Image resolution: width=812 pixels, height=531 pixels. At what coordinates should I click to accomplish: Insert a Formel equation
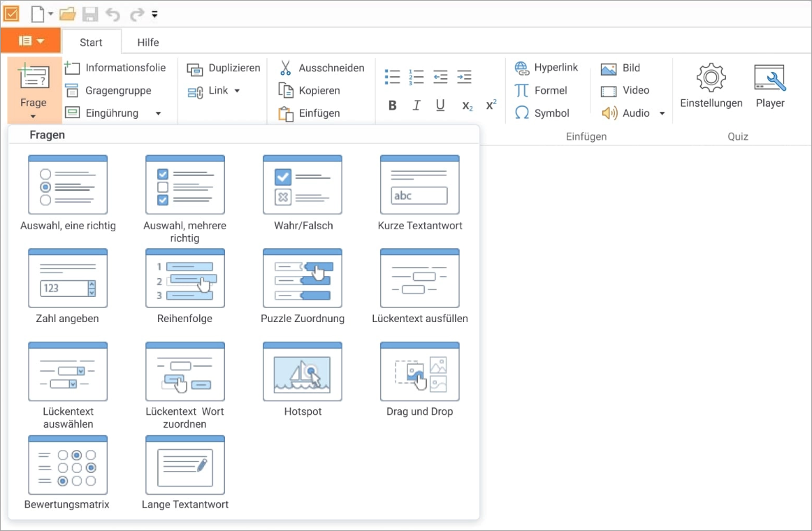541,90
